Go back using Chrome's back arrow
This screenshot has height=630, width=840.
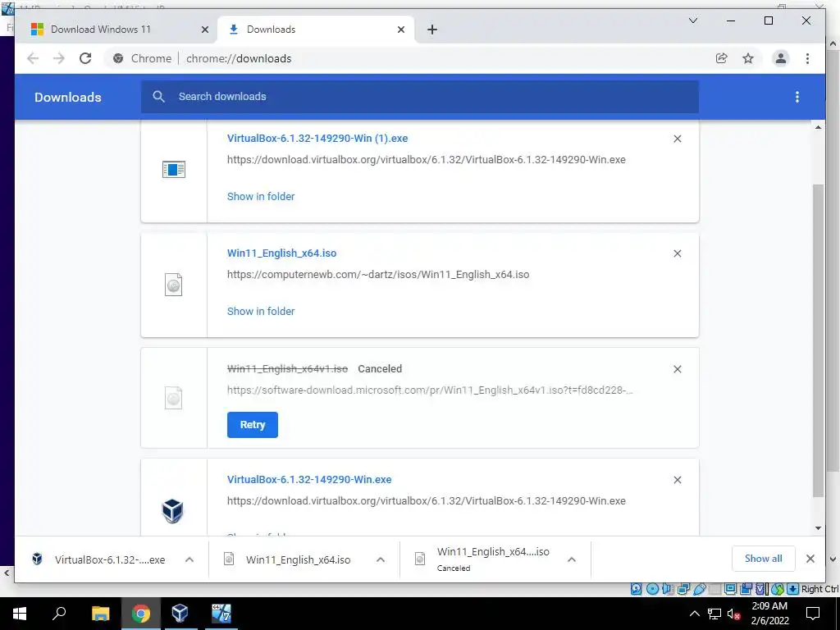[33, 58]
